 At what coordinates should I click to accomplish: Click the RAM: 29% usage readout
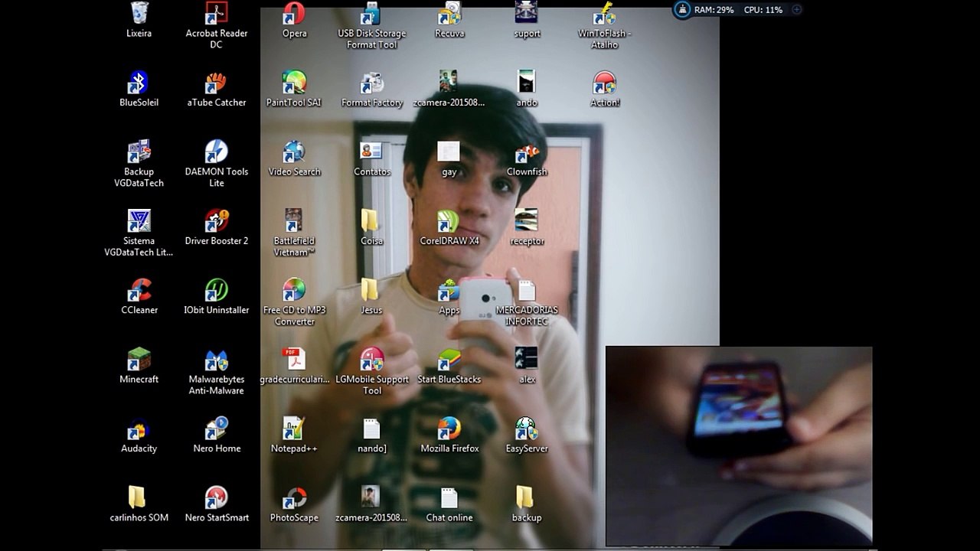pos(714,10)
